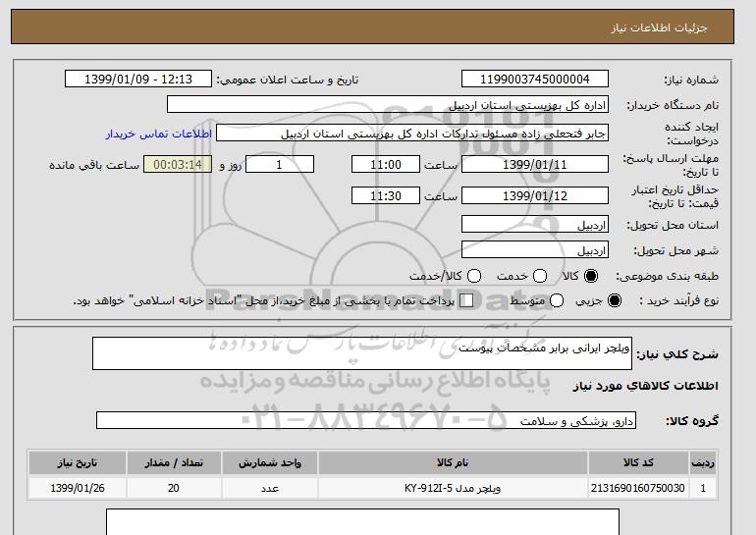Click the ردیف column header
This screenshot has height=535, width=756.
pos(703,462)
